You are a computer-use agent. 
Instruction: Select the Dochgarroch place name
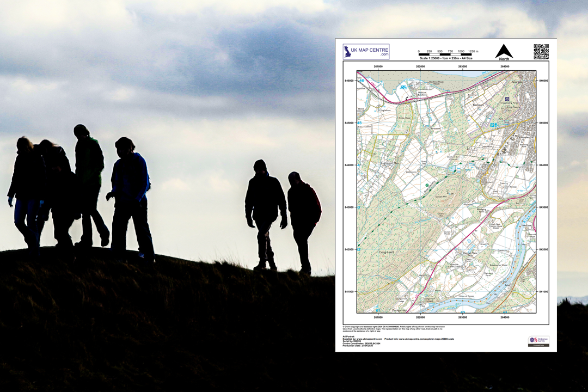(399, 310)
